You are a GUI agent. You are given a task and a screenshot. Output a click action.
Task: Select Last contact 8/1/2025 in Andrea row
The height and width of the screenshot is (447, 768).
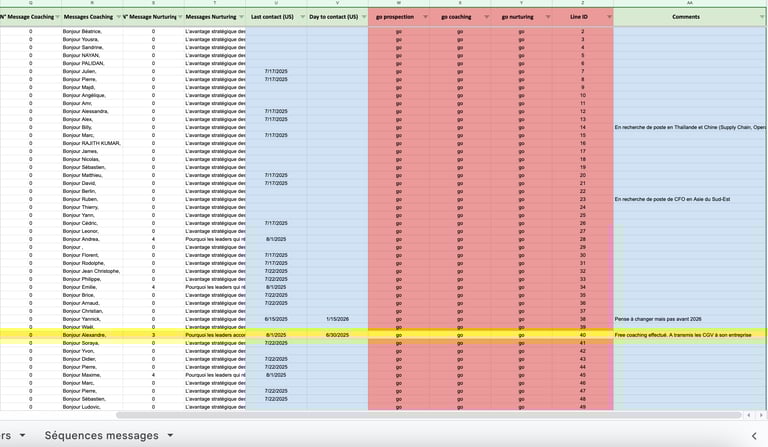click(x=276, y=239)
